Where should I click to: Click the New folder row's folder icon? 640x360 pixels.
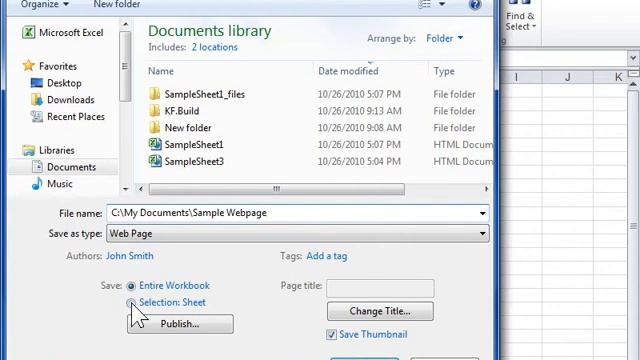[155, 127]
